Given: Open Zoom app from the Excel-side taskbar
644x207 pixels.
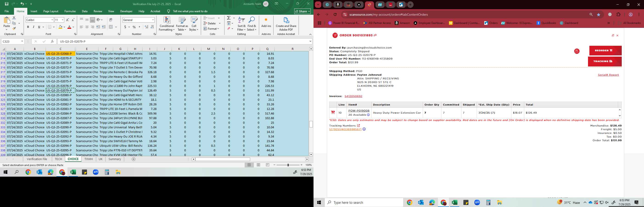Looking at the screenshot, I should click(96, 172).
